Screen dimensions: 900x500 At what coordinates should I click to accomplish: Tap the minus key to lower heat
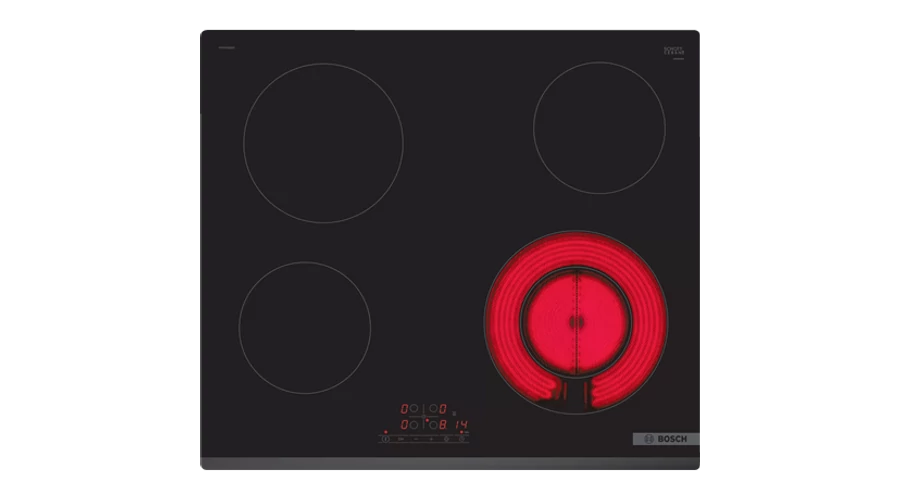point(416,439)
